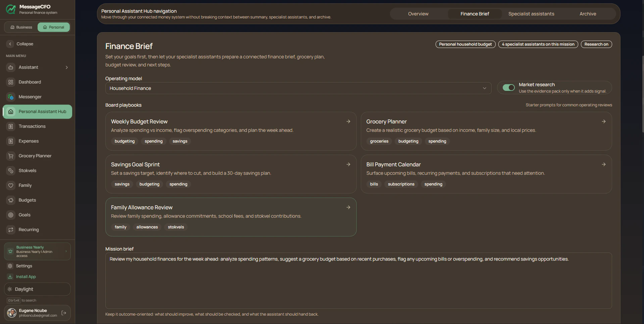Click the Messenger icon in sidebar
The width and height of the screenshot is (644, 324).
11,97
